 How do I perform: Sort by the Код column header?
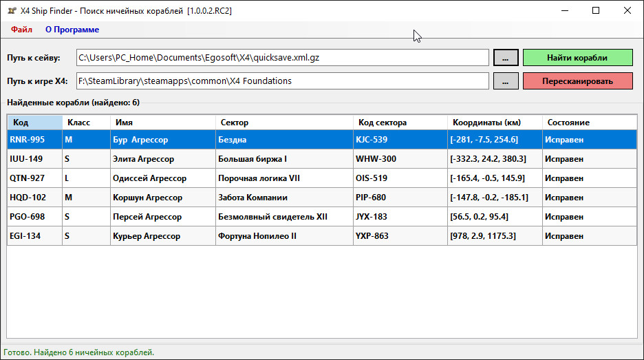[35, 123]
